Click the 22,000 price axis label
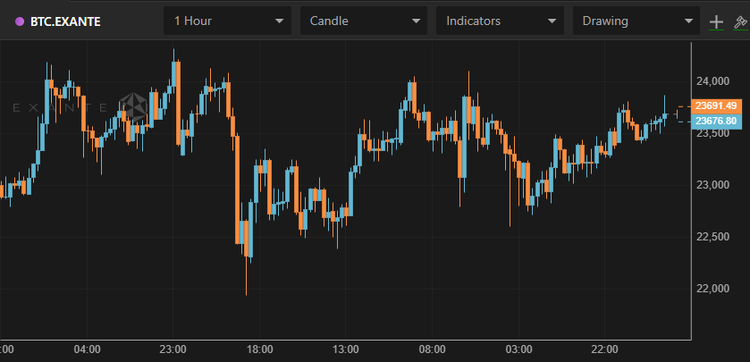Viewport: 750px width, 362px height. (713, 288)
